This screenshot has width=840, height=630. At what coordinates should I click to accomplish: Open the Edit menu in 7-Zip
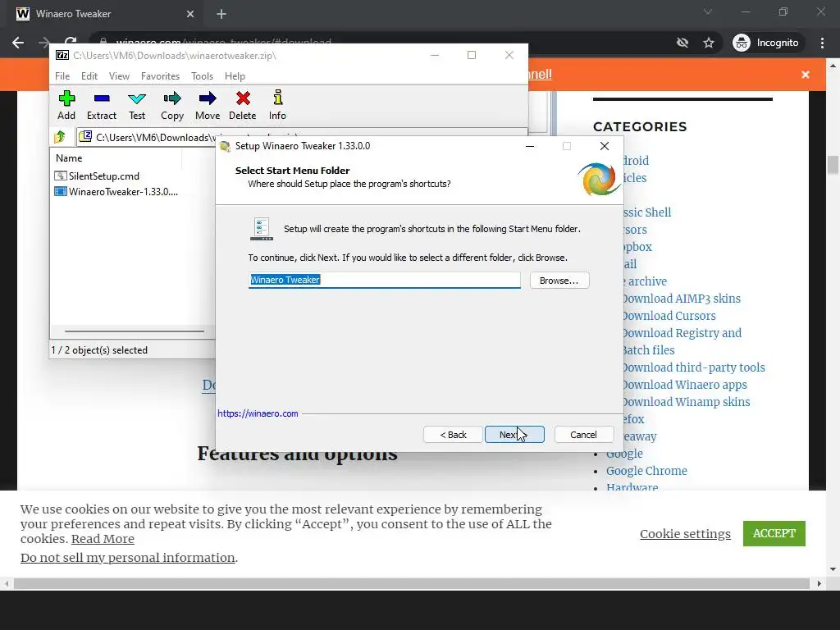point(89,76)
